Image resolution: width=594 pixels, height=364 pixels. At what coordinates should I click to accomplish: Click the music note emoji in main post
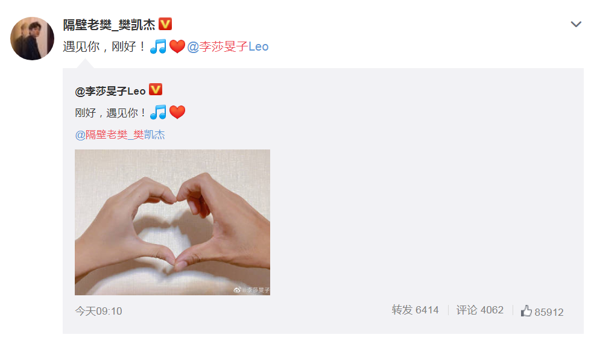tap(158, 46)
